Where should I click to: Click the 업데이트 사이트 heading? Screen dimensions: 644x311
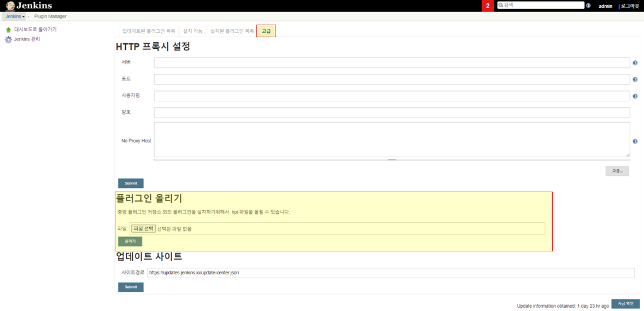click(x=149, y=257)
